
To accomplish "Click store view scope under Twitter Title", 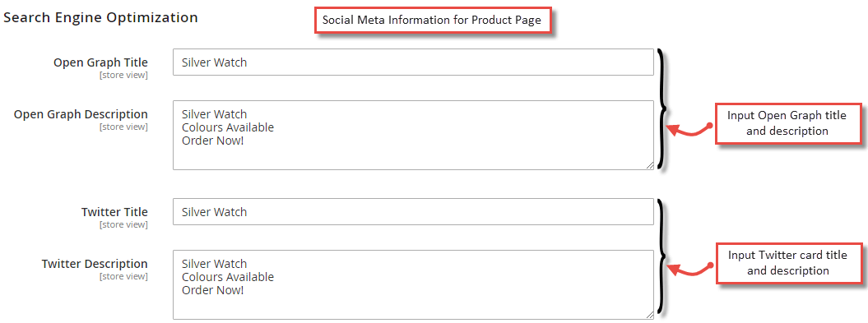I will click(123, 224).
